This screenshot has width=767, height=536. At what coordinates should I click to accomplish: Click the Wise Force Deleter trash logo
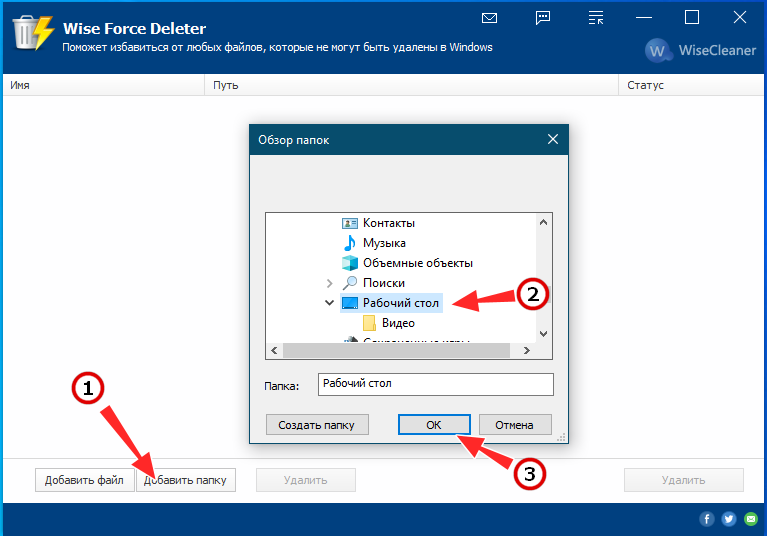(33, 32)
